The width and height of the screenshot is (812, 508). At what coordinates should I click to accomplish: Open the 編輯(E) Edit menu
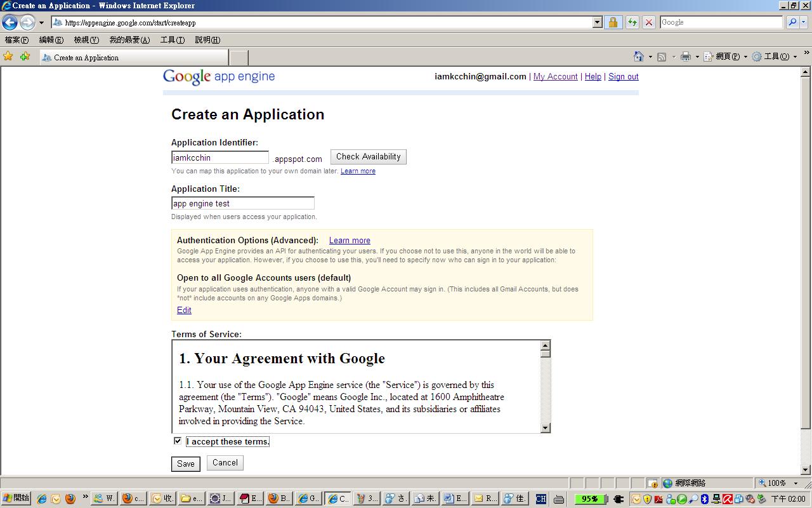pos(51,40)
